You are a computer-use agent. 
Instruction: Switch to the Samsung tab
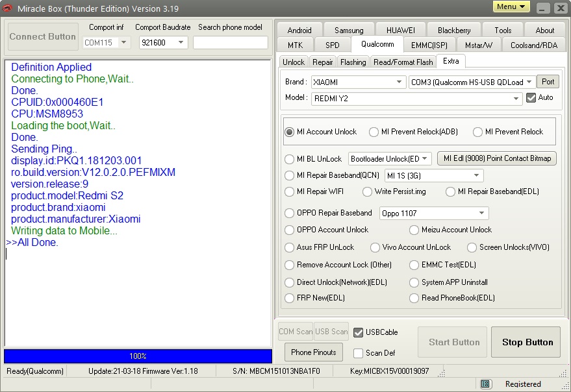click(349, 31)
